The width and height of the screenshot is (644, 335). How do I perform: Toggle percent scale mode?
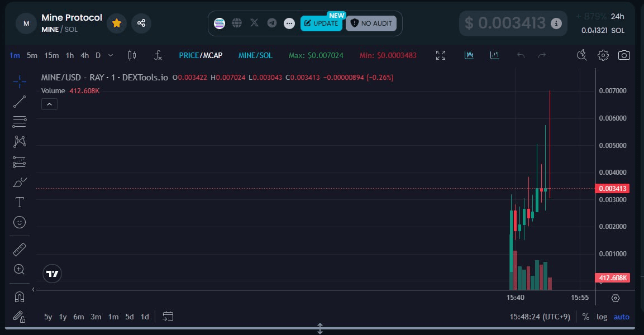click(x=586, y=317)
